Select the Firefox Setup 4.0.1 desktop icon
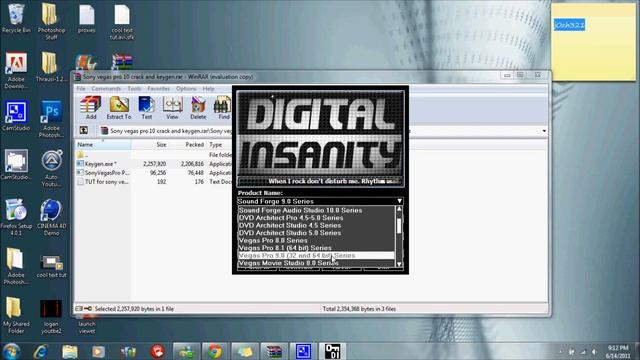Viewport: 640px width, 360px height. click(16, 218)
